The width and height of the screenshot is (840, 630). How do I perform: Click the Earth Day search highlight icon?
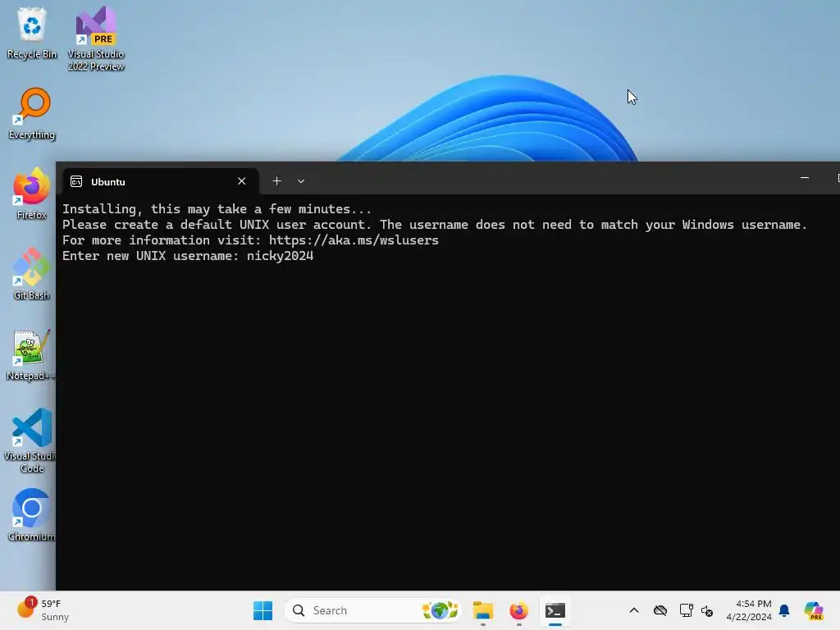coord(440,610)
